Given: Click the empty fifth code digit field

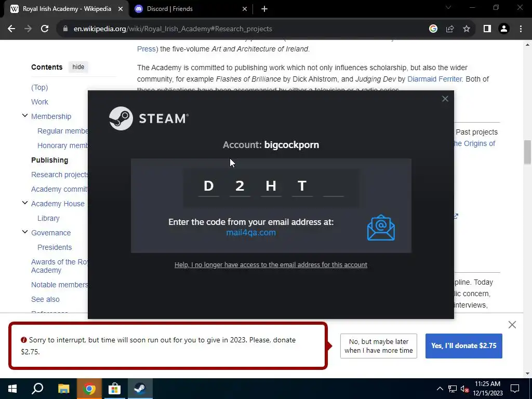Looking at the screenshot, I should point(333,187).
